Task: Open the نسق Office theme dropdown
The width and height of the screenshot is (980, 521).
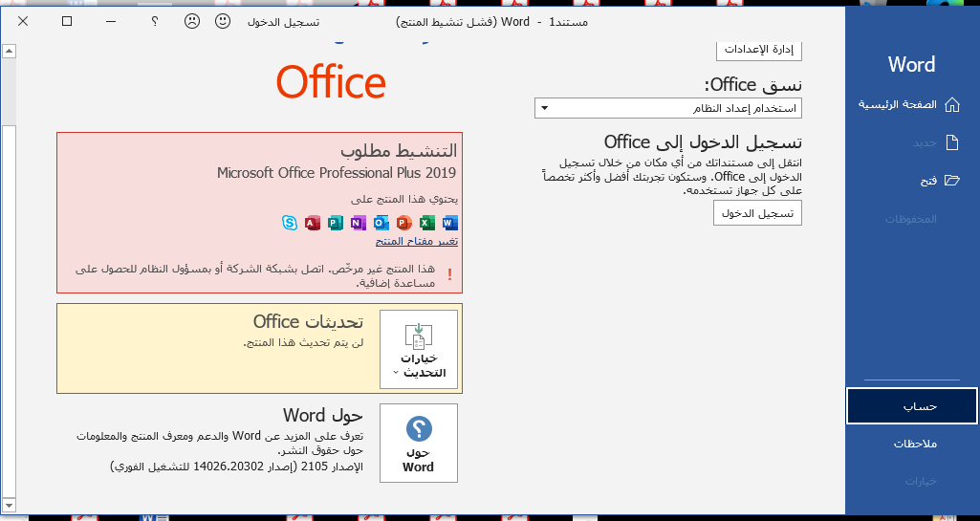Action: 668,108
